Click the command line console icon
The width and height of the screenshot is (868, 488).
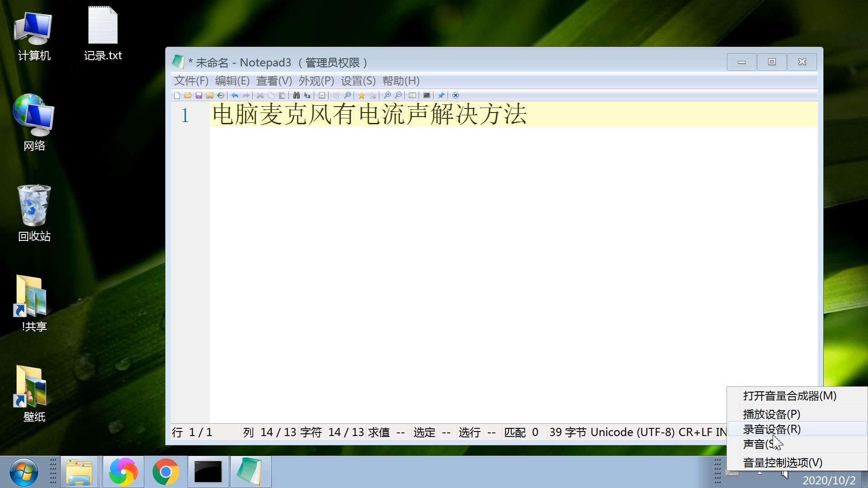click(426, 95)
